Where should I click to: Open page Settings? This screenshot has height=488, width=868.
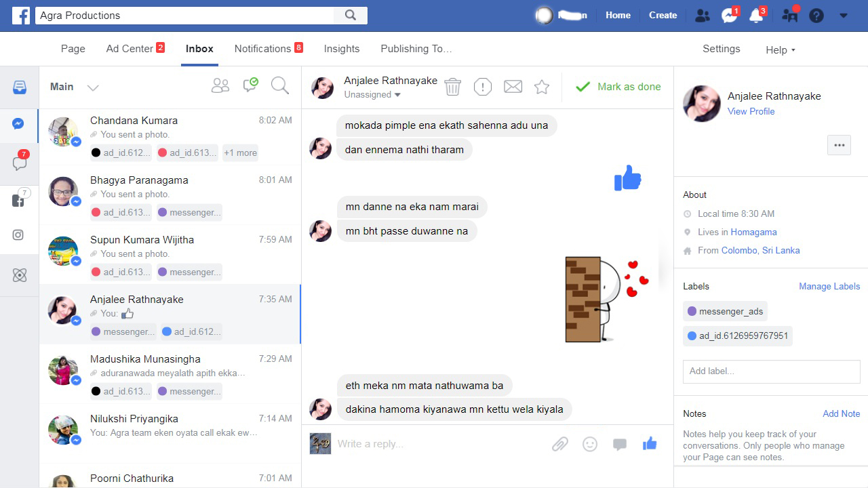coord(722,49)
